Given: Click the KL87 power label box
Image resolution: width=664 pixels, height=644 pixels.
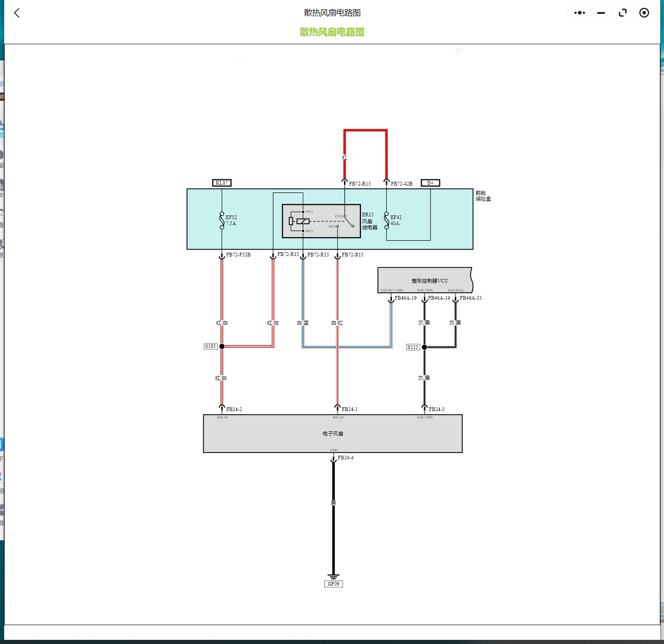Looking at the screenshot, I should tap(221, 183).
